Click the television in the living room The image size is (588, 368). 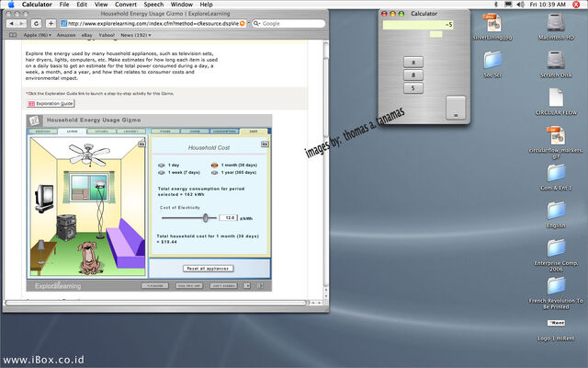click(x=44, y=198)
